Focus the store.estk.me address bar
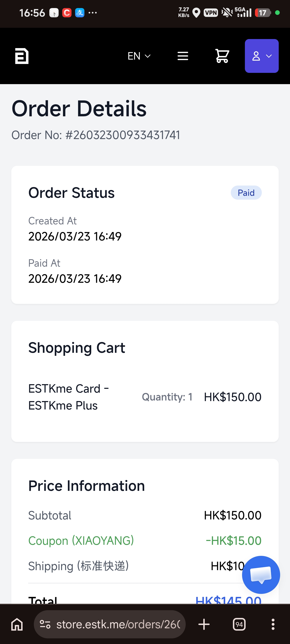 tap(118, 624)
